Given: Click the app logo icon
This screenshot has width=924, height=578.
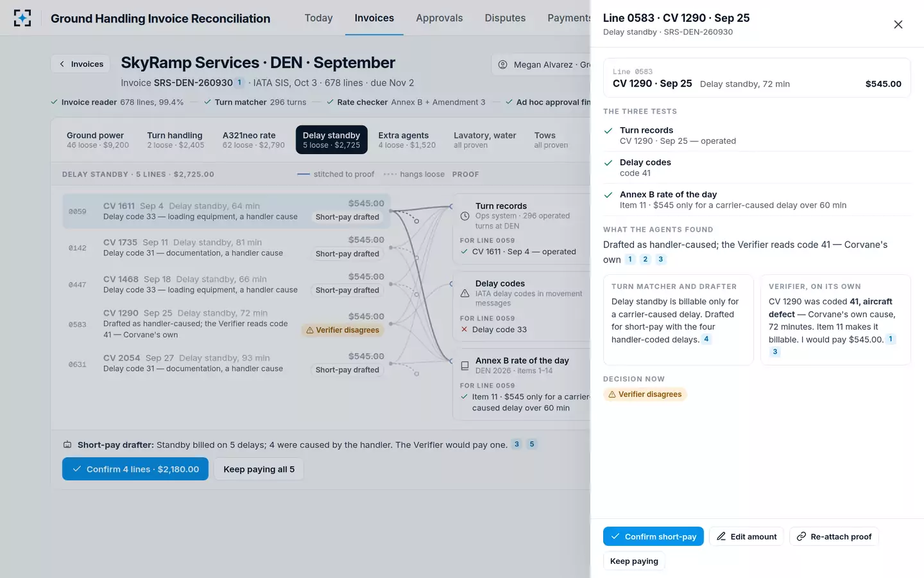Looking at the screenshot, I should pos(22,18).
